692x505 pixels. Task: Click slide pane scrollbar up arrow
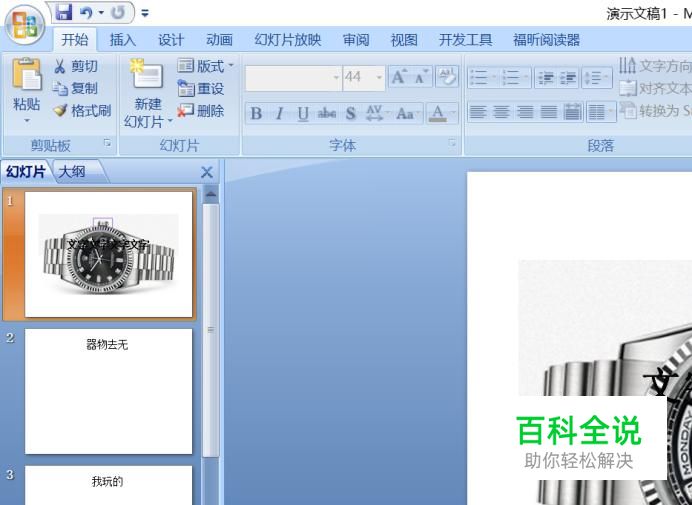click(x=211, y=194)
